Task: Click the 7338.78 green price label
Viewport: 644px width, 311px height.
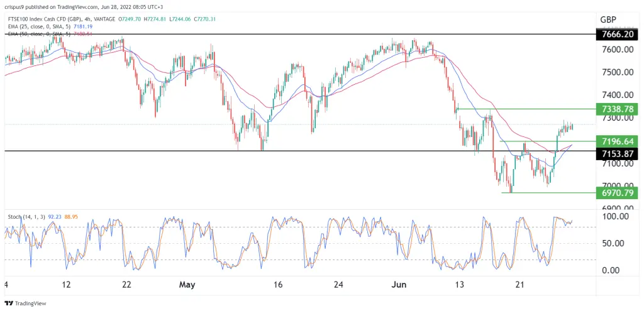Action: tap(617, 109)
